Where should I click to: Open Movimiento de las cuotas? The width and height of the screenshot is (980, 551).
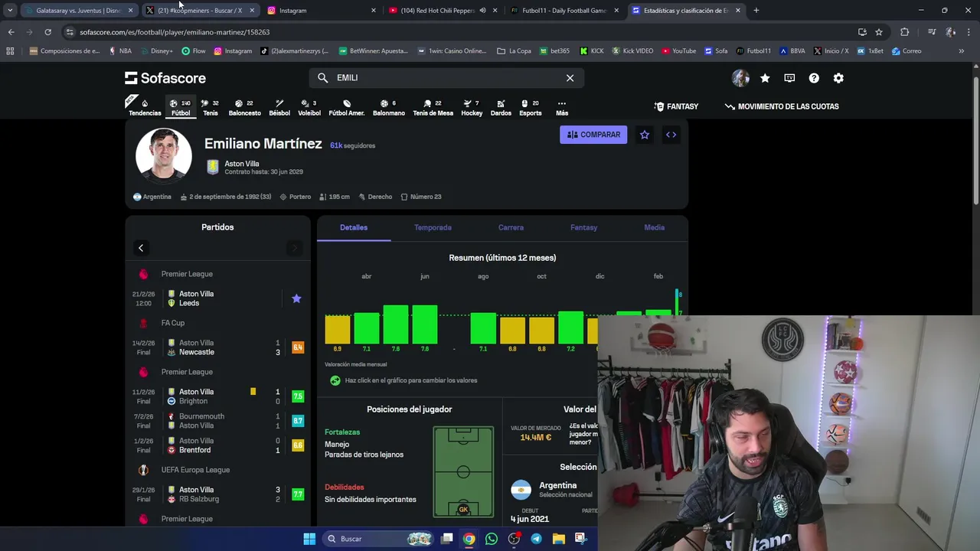782,106
